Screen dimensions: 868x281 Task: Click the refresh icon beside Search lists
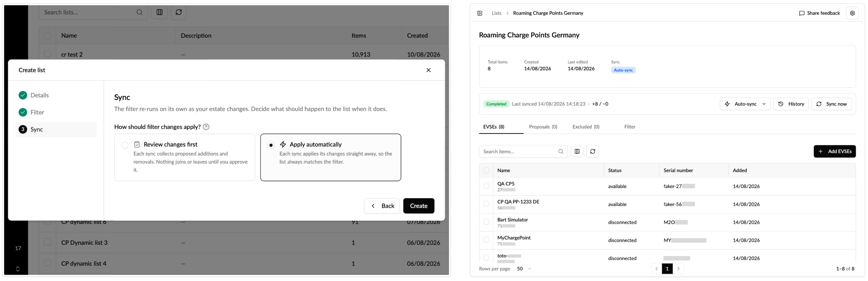[x=179, y=12]
